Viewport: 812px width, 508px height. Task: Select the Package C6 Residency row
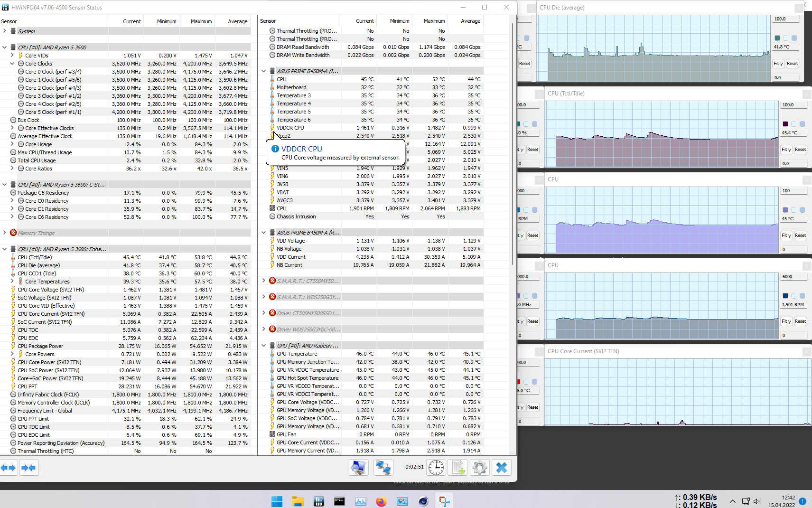[x=125, y=193]
